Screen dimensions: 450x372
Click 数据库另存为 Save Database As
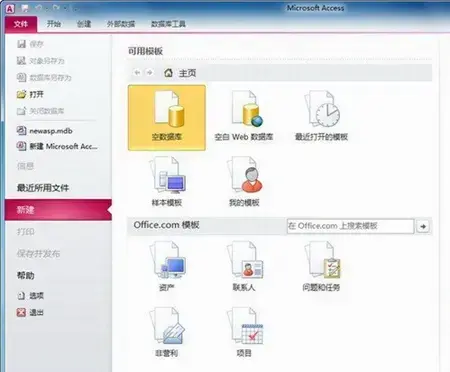[x=44, y=78]
